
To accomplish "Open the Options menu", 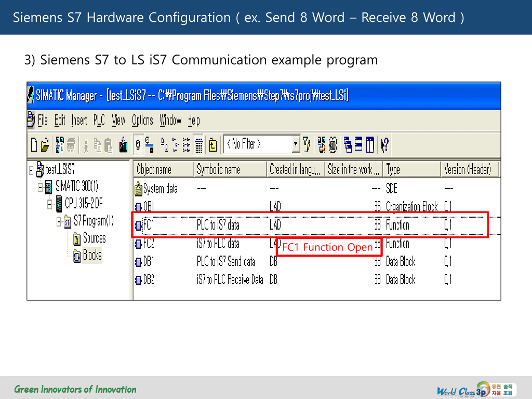I will coord(142,120).
